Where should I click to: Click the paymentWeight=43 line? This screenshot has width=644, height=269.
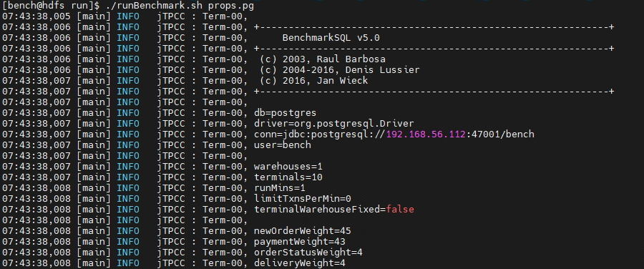pos(299,242)
